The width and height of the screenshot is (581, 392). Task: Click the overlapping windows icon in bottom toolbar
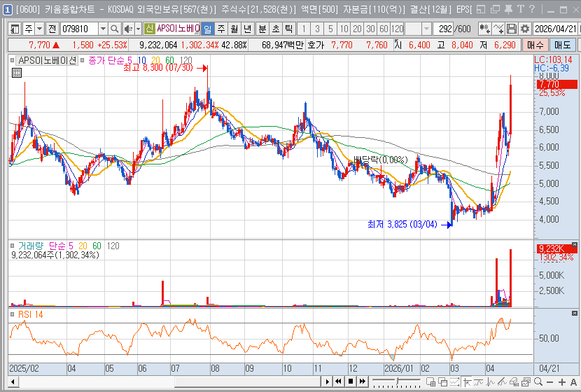(442, 381)
